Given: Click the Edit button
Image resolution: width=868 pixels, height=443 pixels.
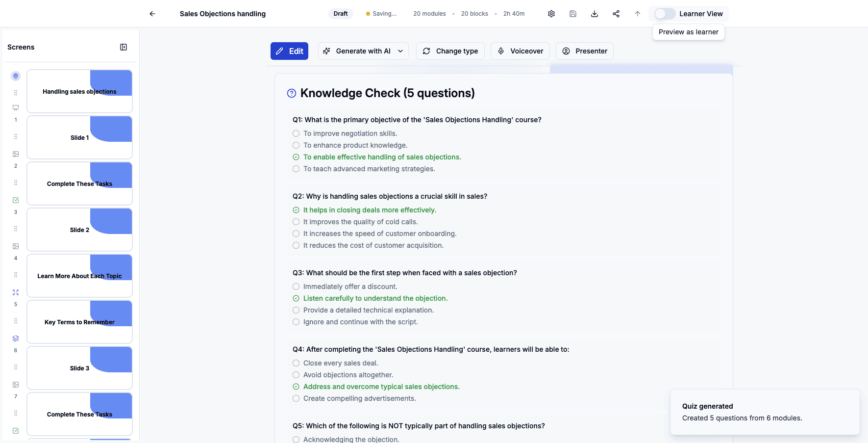Looking at the screenshot, I should (289, 51).
